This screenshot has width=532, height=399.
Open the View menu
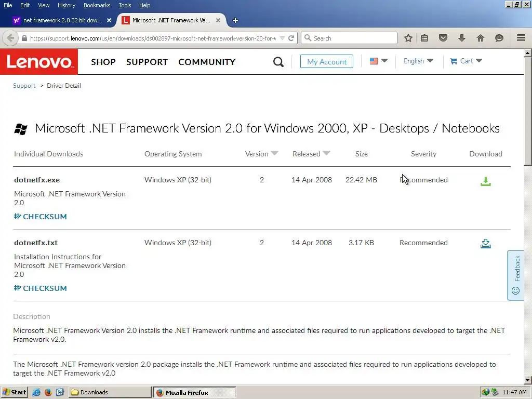(44, 5)
